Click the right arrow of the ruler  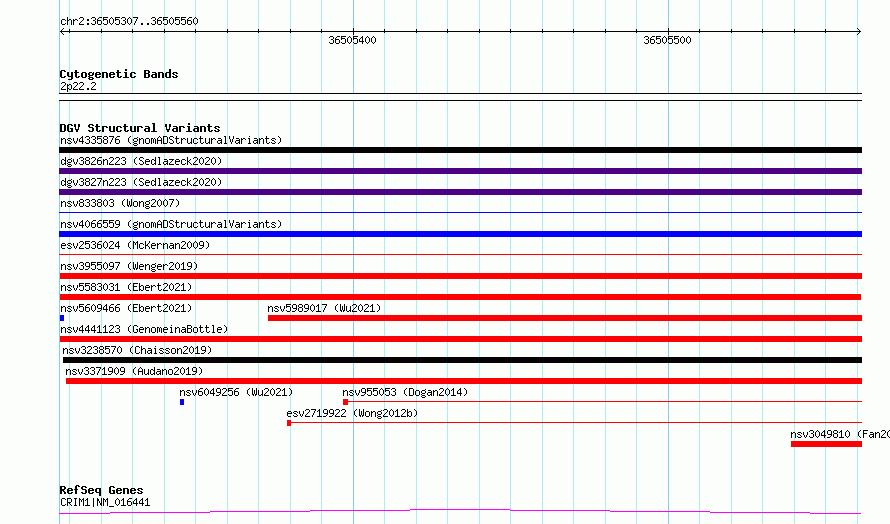tap(859, 32)
